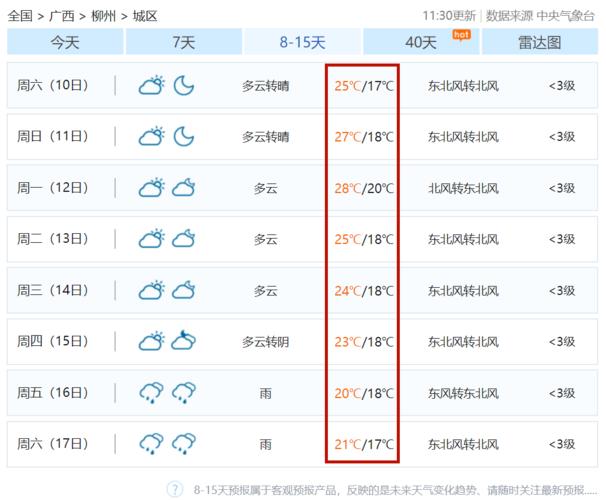Click temperature 28℃/20℃
This screenshot has height=500, width=606.
point(364,188)
